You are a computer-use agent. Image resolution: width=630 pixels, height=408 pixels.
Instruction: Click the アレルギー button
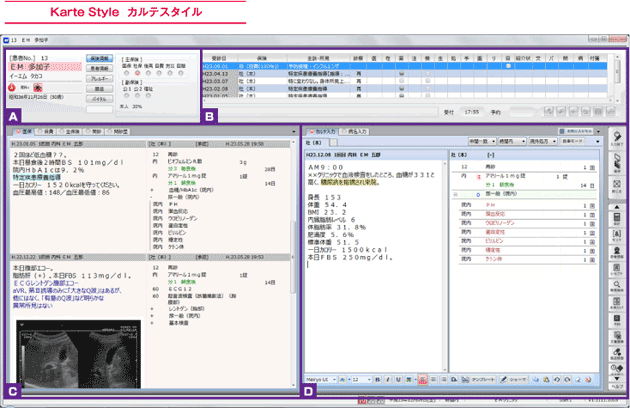pyautogui.click(x=100, y=78)
